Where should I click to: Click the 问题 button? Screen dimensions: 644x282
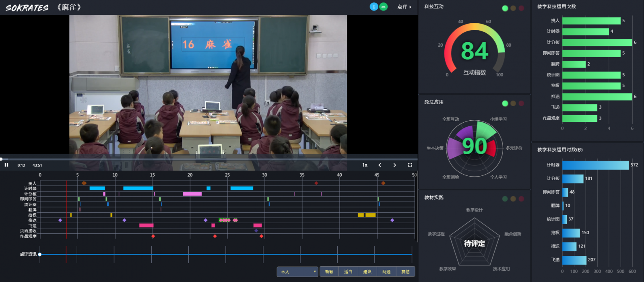click(386, 272)
